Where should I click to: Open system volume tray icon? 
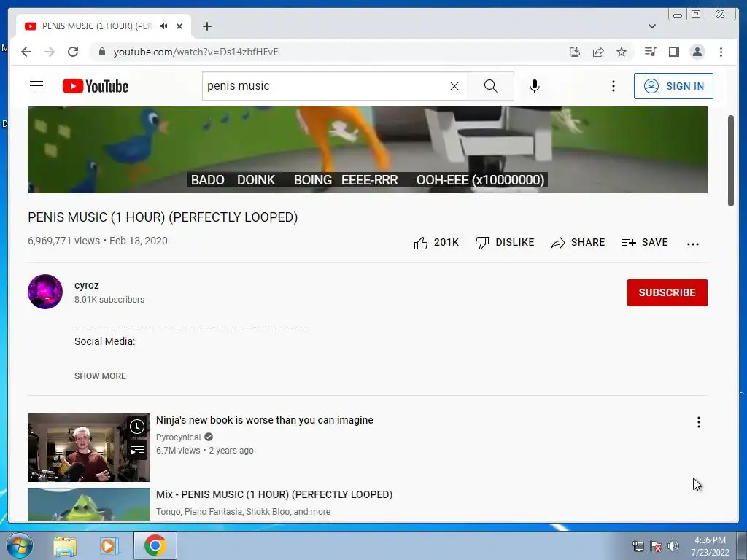click(673, 546)
